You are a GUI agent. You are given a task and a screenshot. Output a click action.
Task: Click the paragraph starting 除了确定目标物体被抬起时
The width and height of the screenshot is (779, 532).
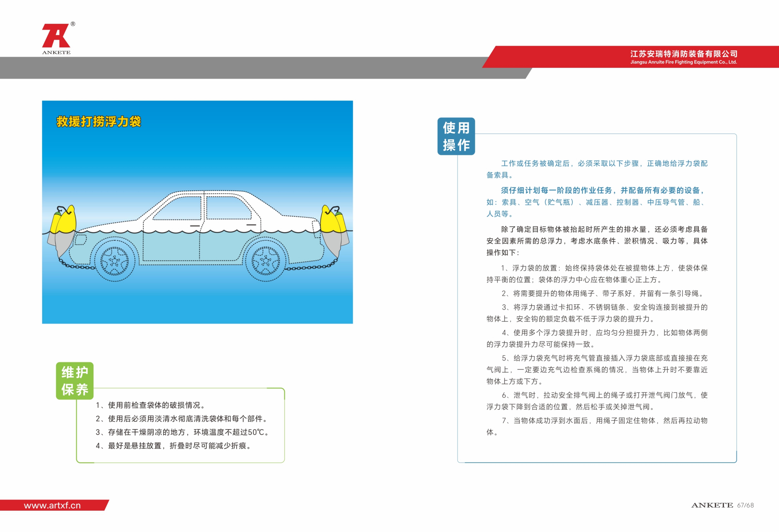tap(597, 241)
